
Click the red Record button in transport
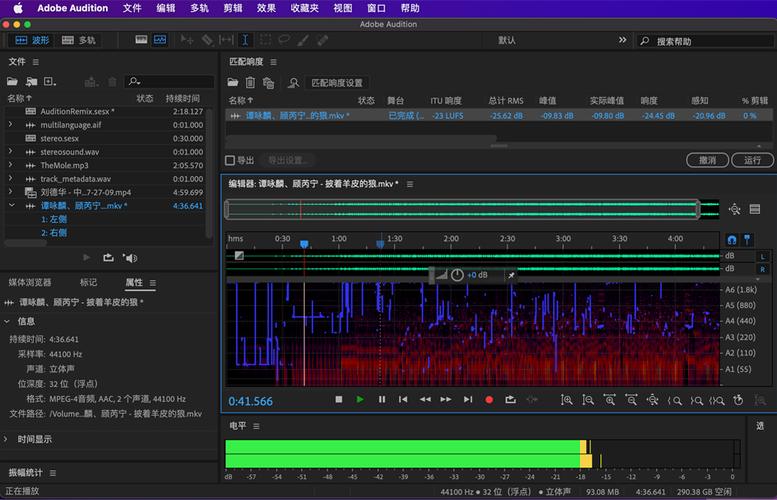click(489, 399)
